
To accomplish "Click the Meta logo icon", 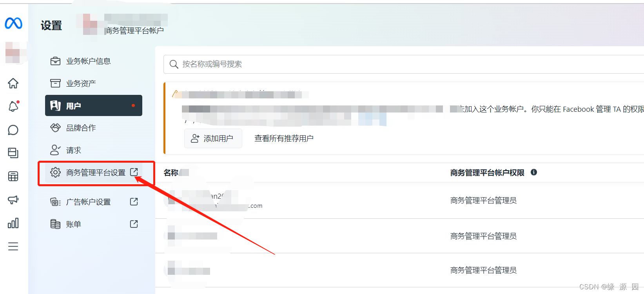I will pyautogui.click(x=13, y=24).
